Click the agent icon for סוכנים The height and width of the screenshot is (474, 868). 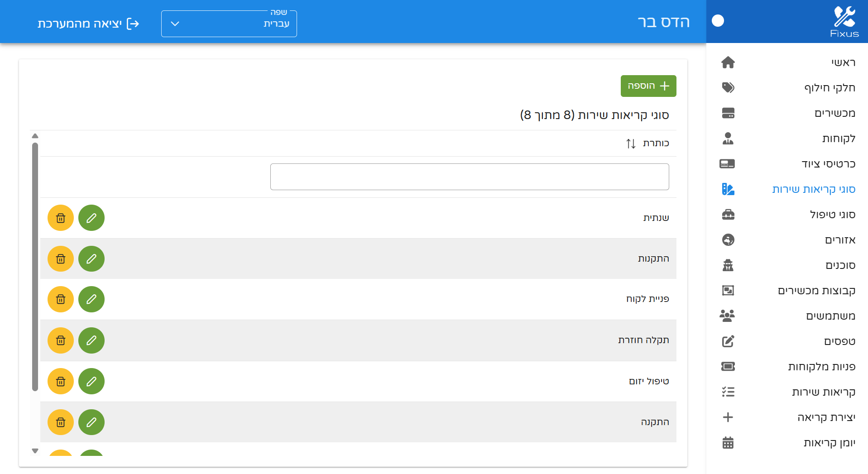pos(728,265)
